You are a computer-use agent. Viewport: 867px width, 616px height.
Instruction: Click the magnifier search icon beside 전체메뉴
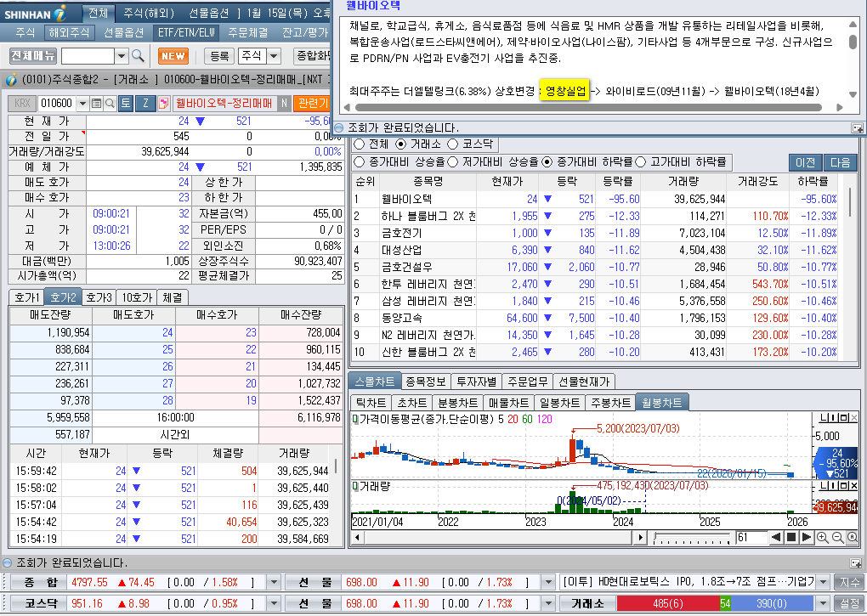[x=138, y=56]
